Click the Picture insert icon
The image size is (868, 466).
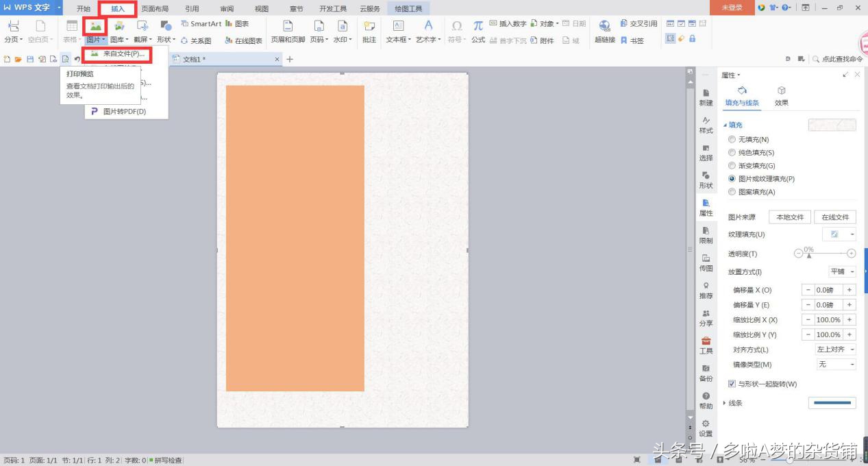[x=95, y=26]
